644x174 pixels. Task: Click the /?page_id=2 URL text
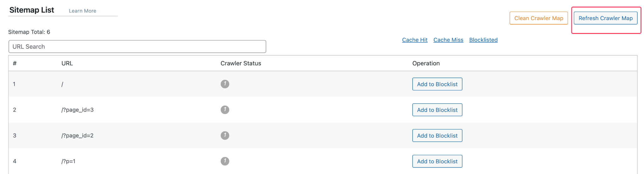(x=77, y=136)
